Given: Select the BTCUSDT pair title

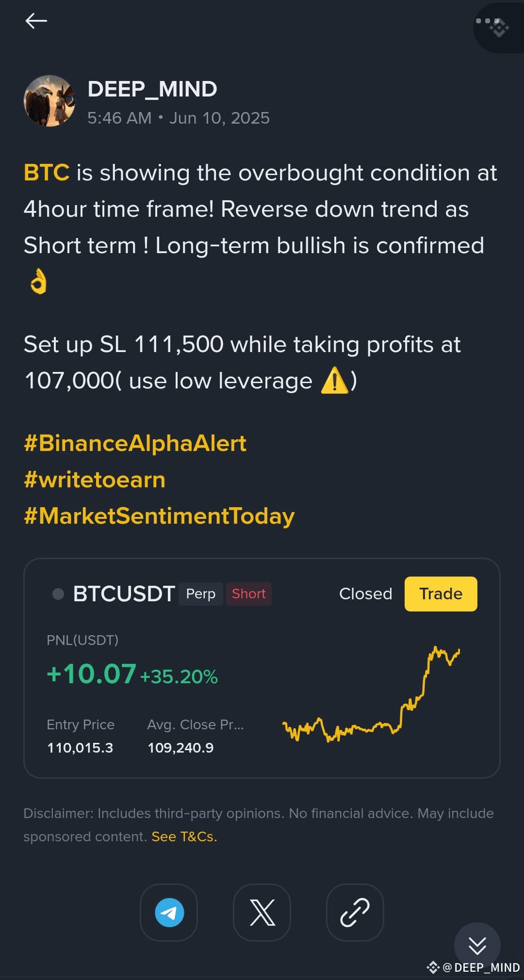Looking at the screenshot, I should 124,594.
